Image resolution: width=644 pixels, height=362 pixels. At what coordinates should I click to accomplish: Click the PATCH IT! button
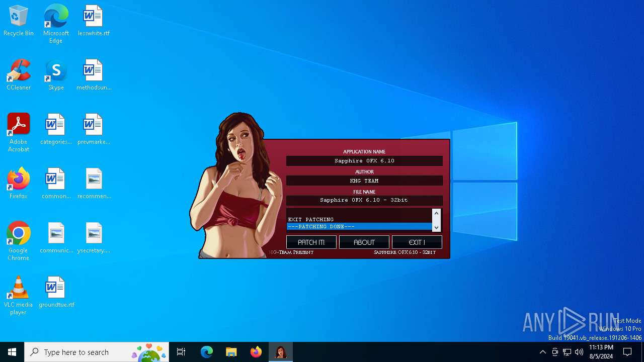coord(311,242)
